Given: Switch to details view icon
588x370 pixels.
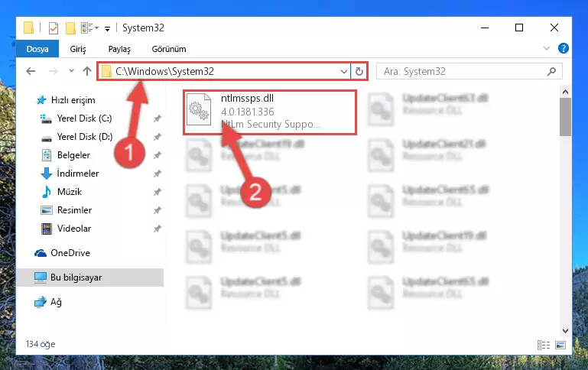Looking at the screenshot, I should pos(544,345).
